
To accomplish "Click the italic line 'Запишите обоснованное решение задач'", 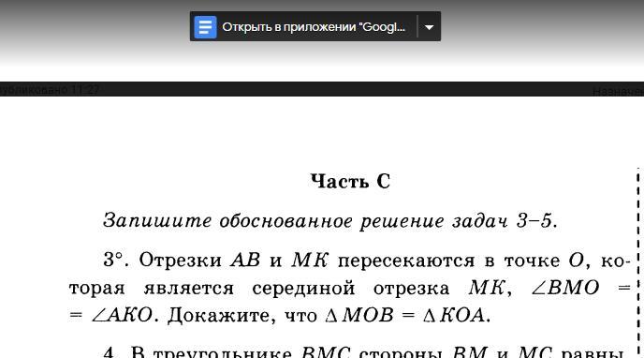I will [306, 221].
